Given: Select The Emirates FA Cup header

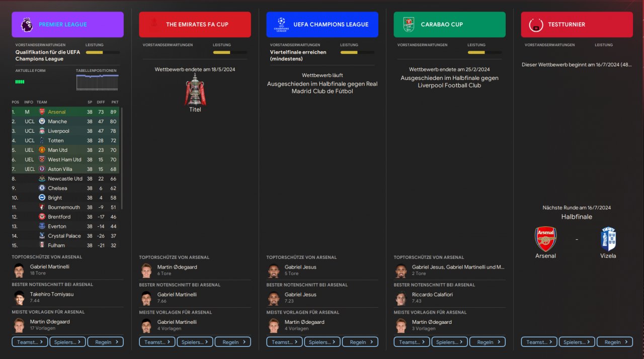Looking at the screenshot, I should (195, 25).
